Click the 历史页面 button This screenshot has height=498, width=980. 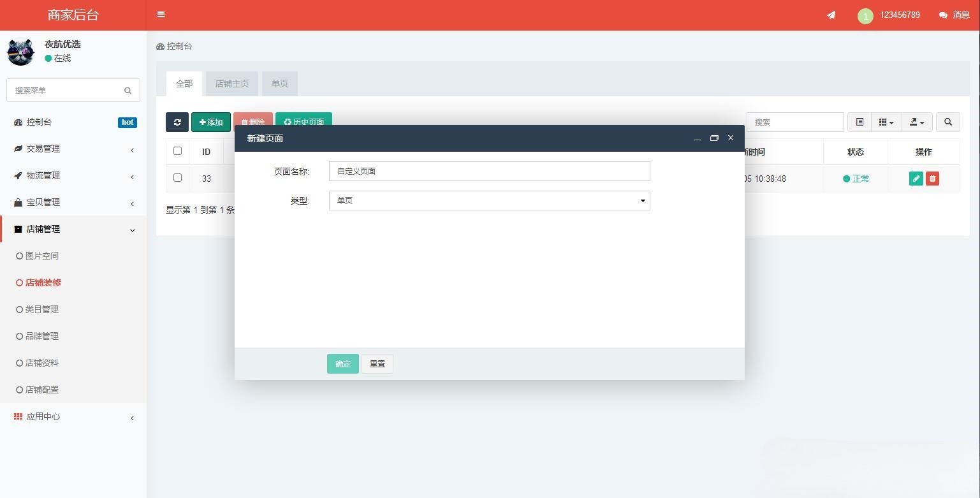(x=304, y=122)
